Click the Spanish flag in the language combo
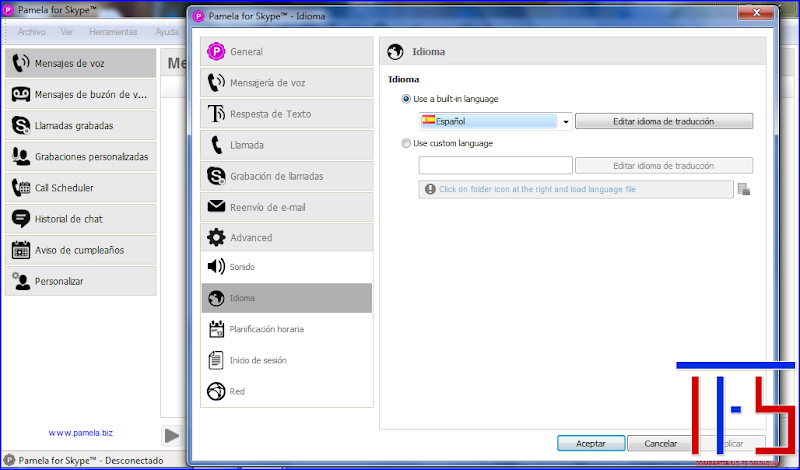The width and height of the screenshot is (800, 470). [x=429, y=120]
